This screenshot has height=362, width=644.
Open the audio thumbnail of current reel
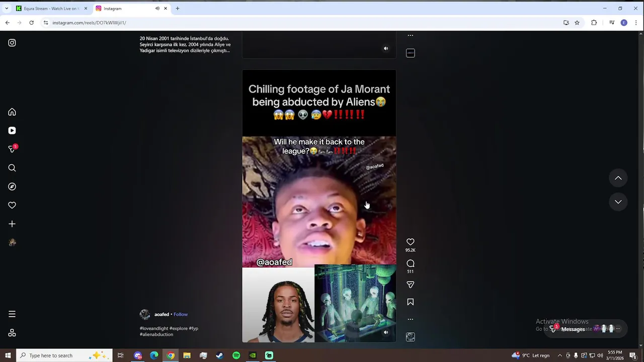pos(411,337)
